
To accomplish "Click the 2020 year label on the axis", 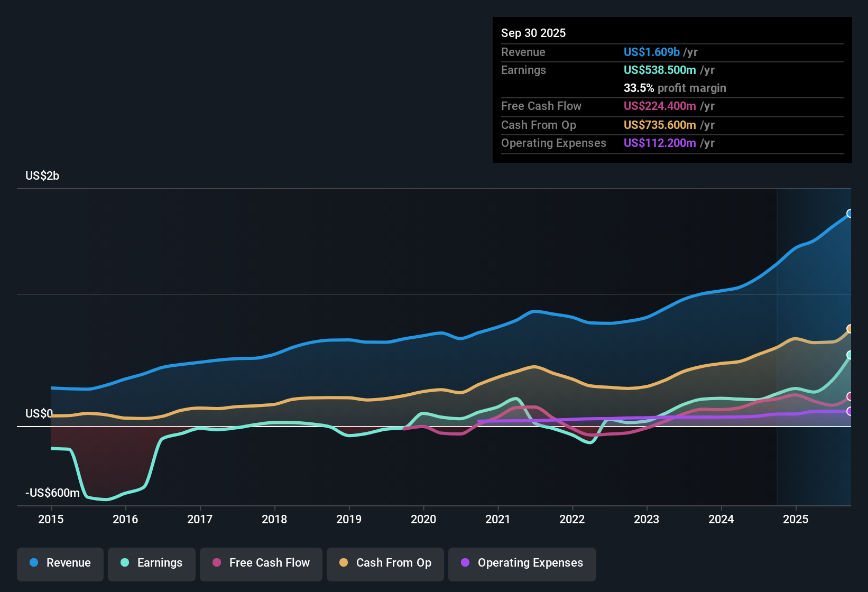I will pyautogui.click(x=423, y=520).
